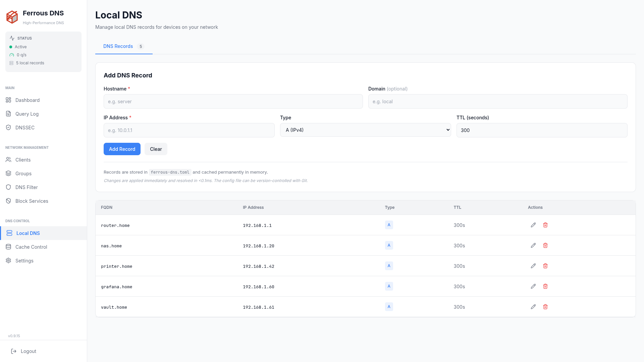Click the DNSSEC shield-check icon
644x362 pixels.
coord(8,127)
